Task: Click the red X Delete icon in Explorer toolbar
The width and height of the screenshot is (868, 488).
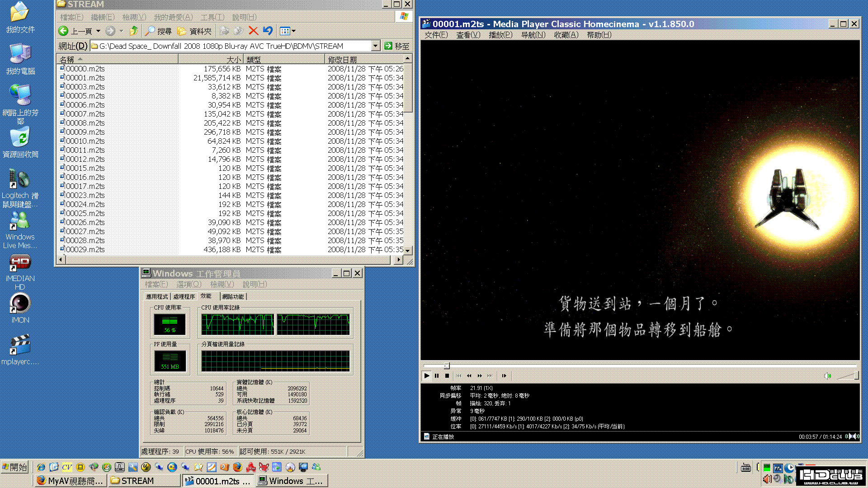Action: [x=253, y=31]
